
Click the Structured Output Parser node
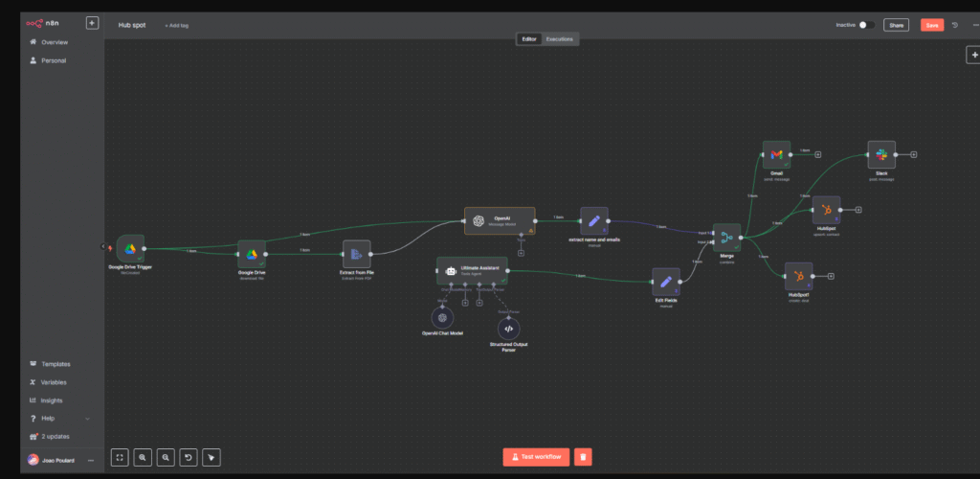[x=508, y=329]
